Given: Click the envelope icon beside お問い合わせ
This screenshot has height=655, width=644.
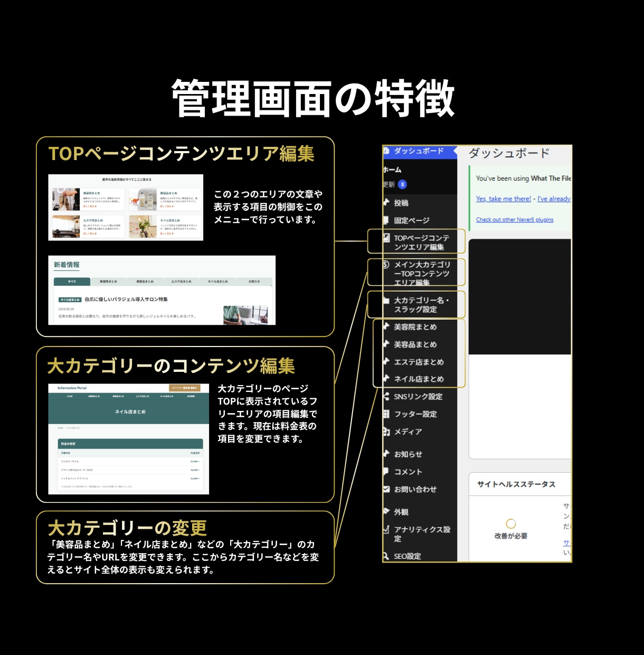Looking at the screenshot, I should pyautogui.click(x=386, y=489).
